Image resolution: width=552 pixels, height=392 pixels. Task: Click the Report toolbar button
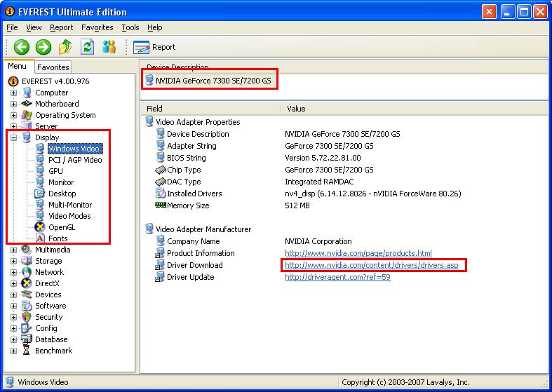154,47
